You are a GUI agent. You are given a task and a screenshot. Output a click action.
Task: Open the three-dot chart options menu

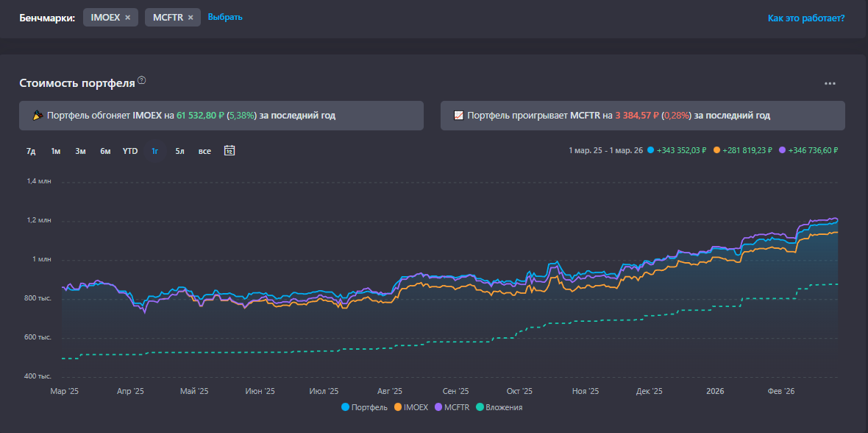[830, 83]
